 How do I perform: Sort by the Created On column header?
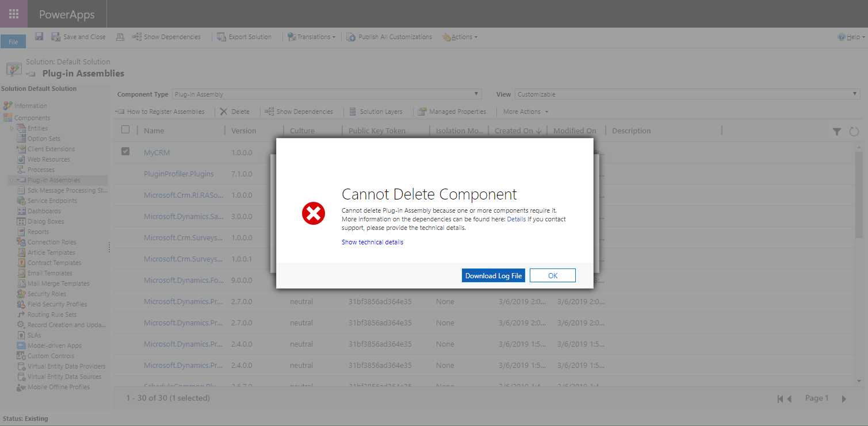click(x=518, y=131)
